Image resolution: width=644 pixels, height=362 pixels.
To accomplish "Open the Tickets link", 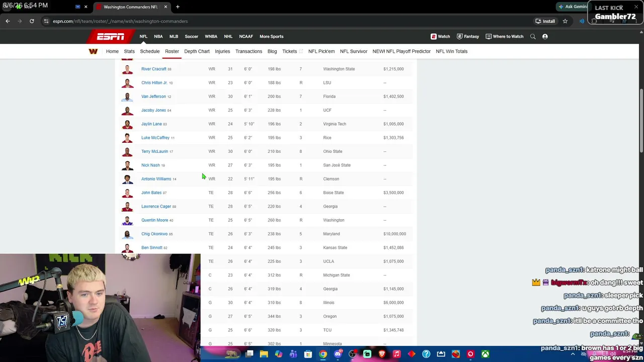I will tap(292, 51).
